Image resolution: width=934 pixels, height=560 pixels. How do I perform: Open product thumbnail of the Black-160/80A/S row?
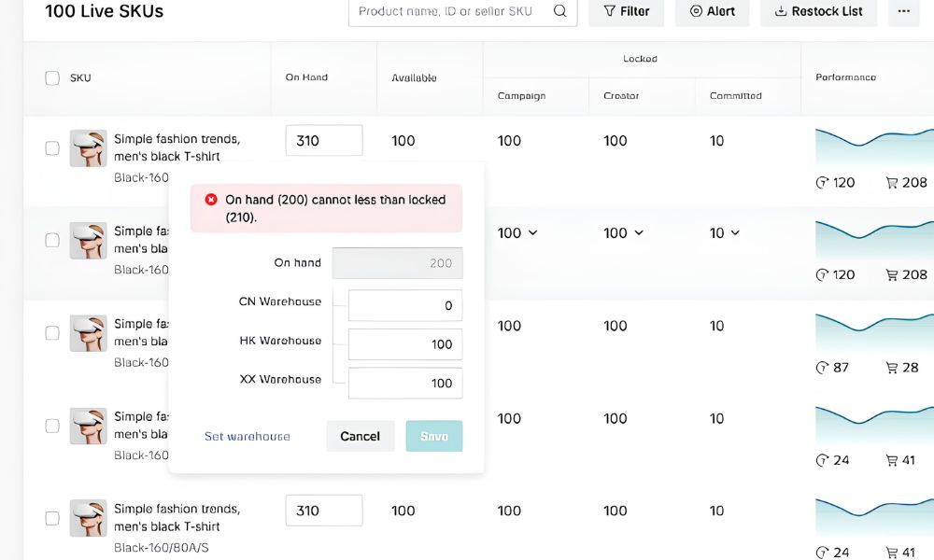pos(88,518)
